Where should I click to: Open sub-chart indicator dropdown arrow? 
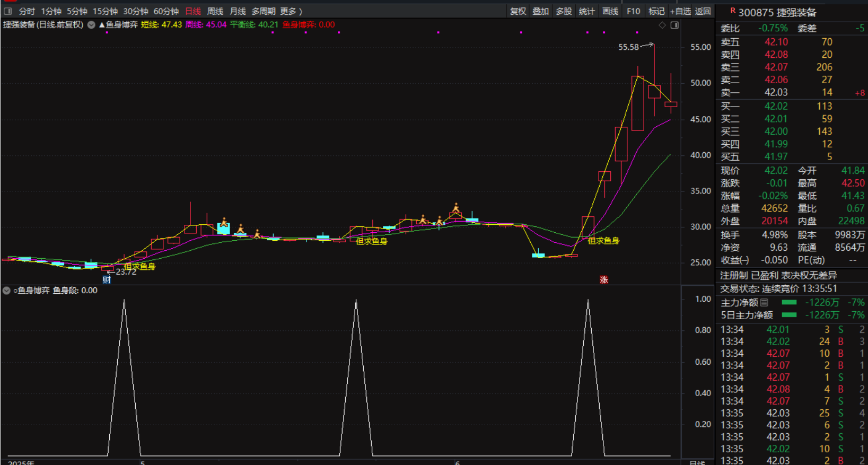point(7,291)
